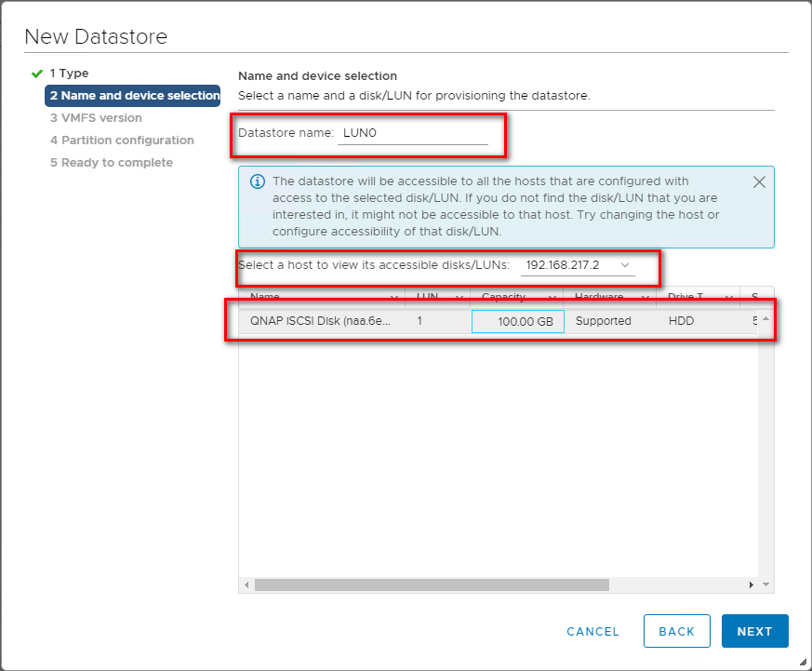Viewport: 812px width, 671px height.
Task: Go to step 1 Type
Action: pos(70,74)
